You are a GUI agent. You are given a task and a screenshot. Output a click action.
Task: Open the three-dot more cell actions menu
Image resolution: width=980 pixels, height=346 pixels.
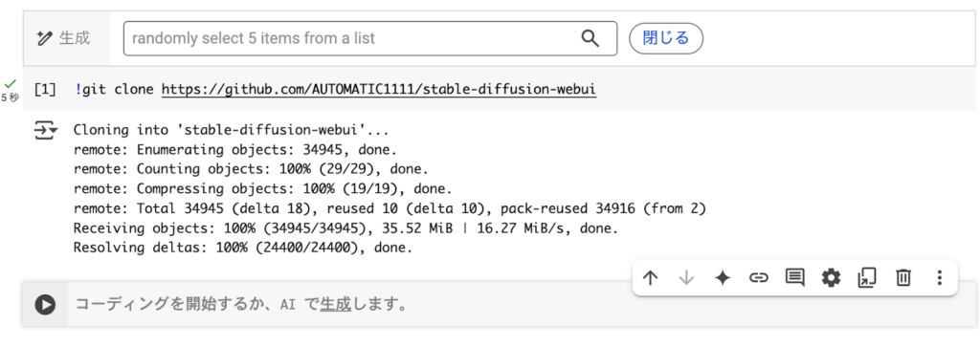tap(939, 278)
